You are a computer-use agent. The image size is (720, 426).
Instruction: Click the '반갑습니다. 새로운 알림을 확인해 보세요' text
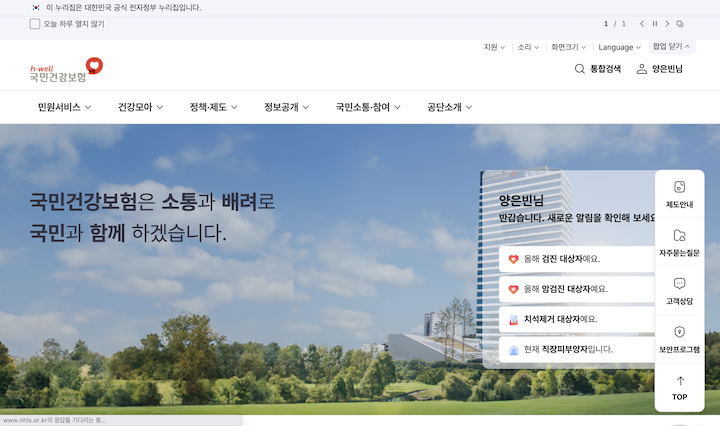(x=577, y=218)
